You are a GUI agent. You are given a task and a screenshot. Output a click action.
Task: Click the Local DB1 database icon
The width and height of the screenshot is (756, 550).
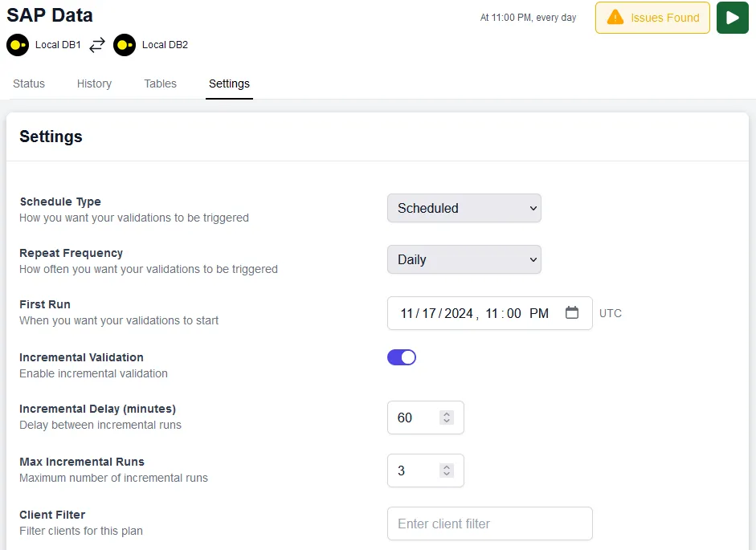coord(18,45)
